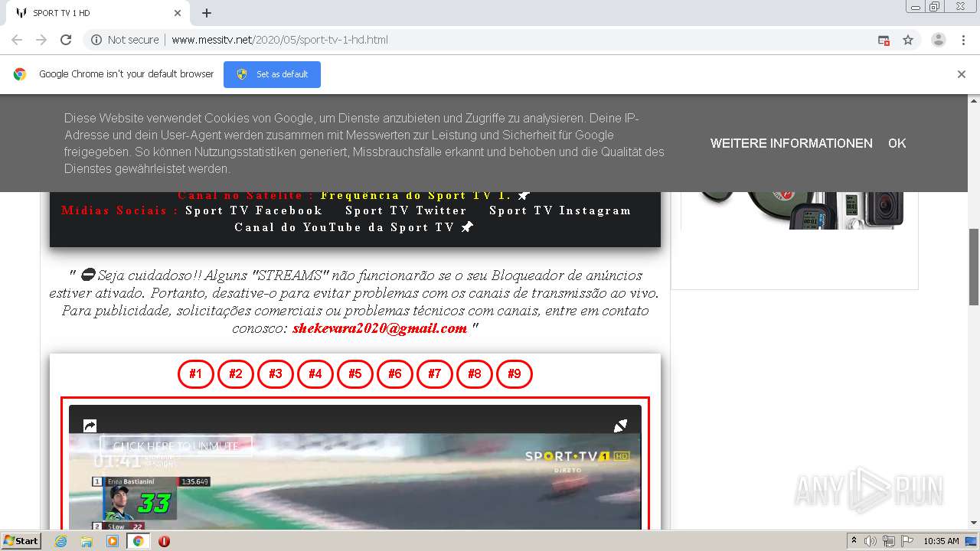Open a new browser tab

207,13
